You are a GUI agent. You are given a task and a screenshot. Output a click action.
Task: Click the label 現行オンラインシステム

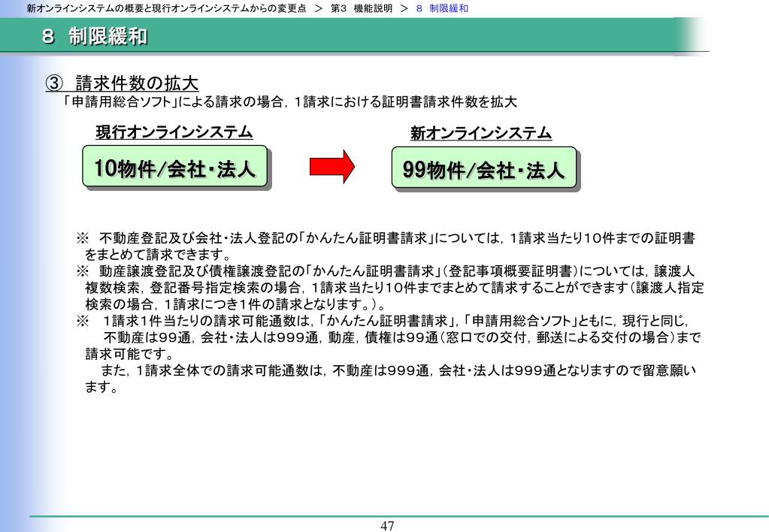(174, 132)
